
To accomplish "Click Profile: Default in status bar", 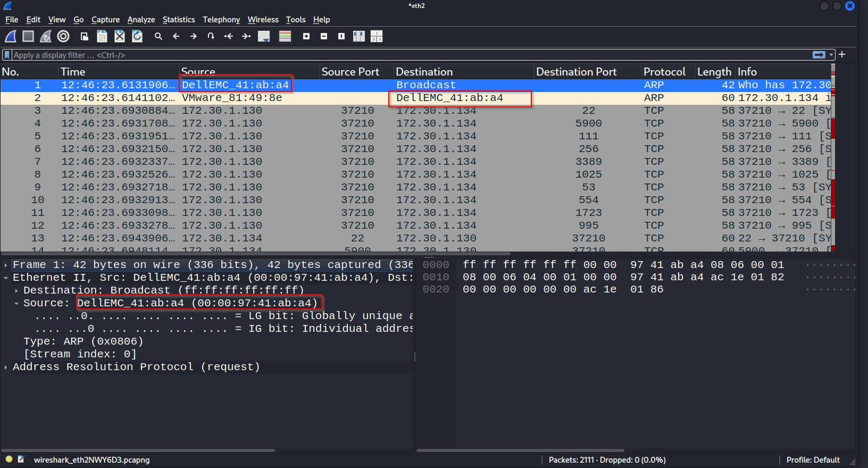I will (813, 460).
